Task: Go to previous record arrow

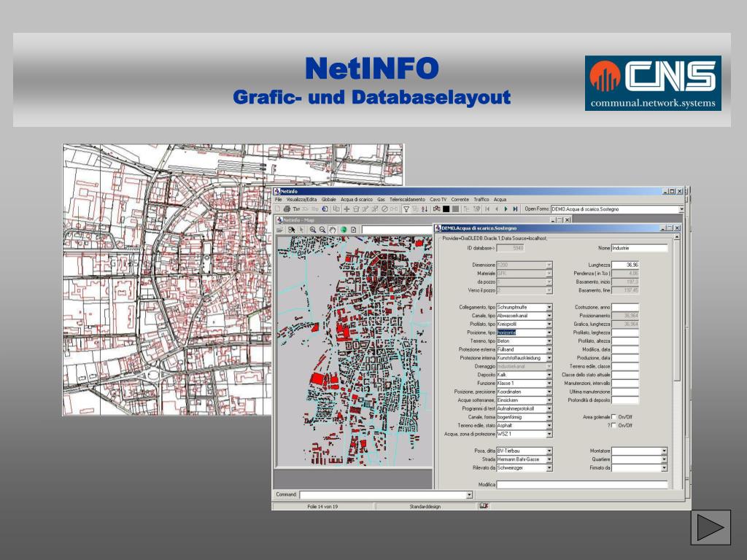Action: point(497,209)
